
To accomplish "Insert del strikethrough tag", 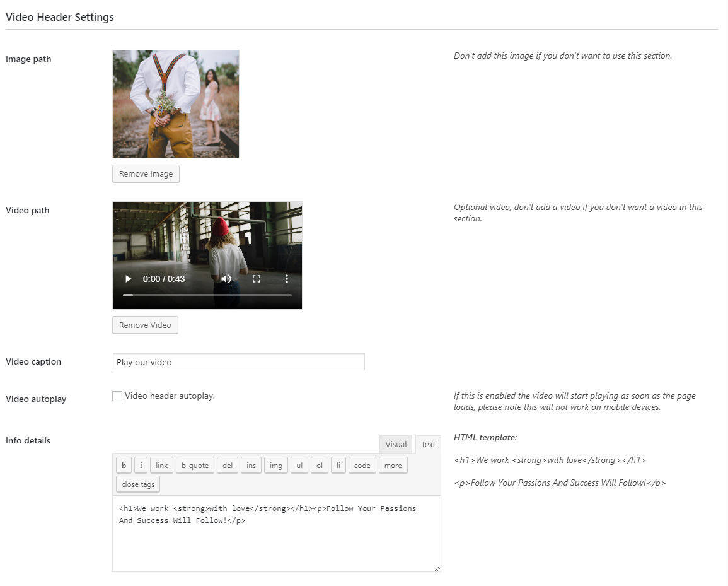I will click(x=228, y=465).
